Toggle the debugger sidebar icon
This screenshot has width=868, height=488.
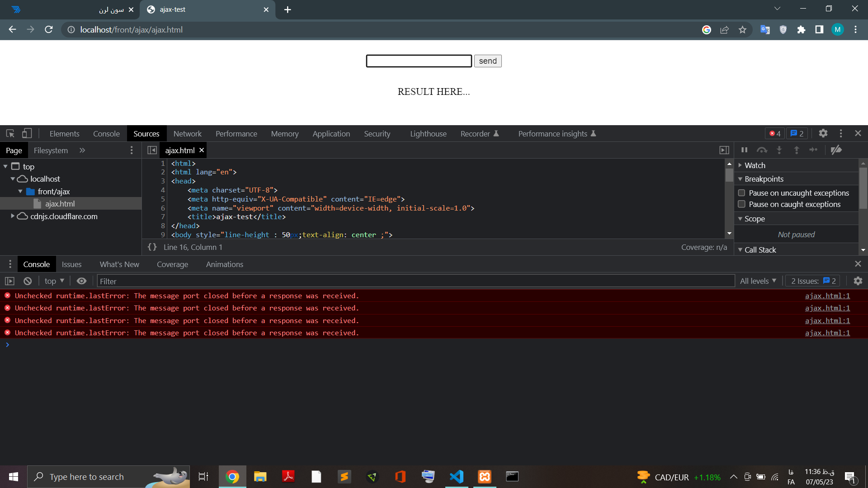[724, 150]
